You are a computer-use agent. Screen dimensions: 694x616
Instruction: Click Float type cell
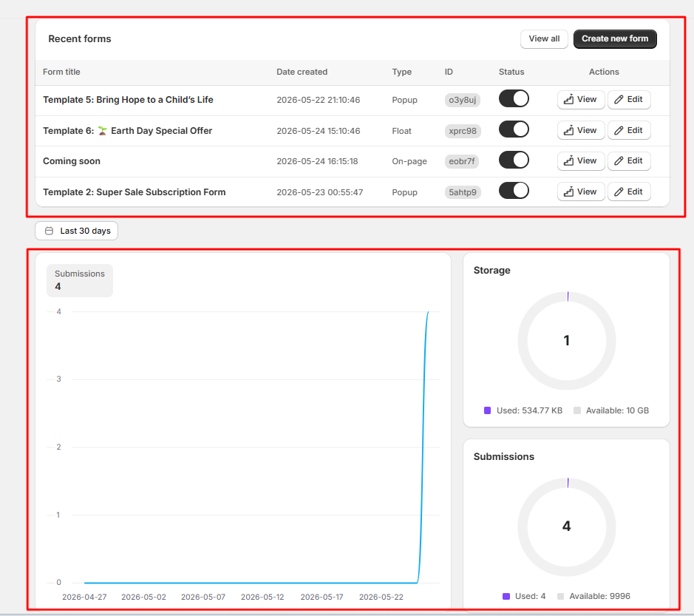[x=401, y=131]
